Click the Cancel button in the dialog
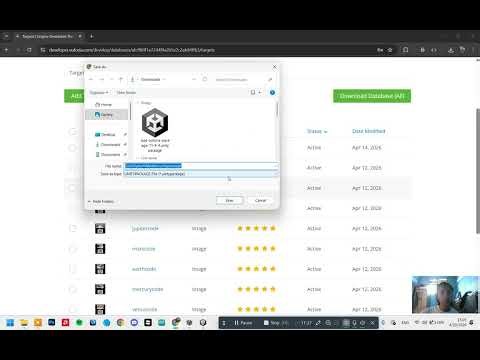This screenshot has height=360, width=480. click(260, 201)
